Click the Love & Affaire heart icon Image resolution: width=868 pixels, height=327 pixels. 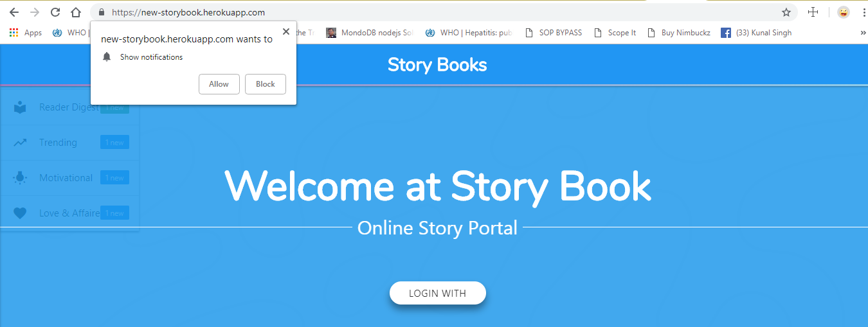tap(20, 213)
